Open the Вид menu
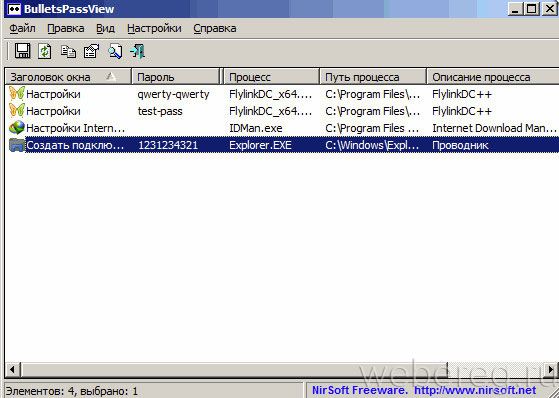Image resolution: width=559 pixels, height=398 pixels. point(105,28)
